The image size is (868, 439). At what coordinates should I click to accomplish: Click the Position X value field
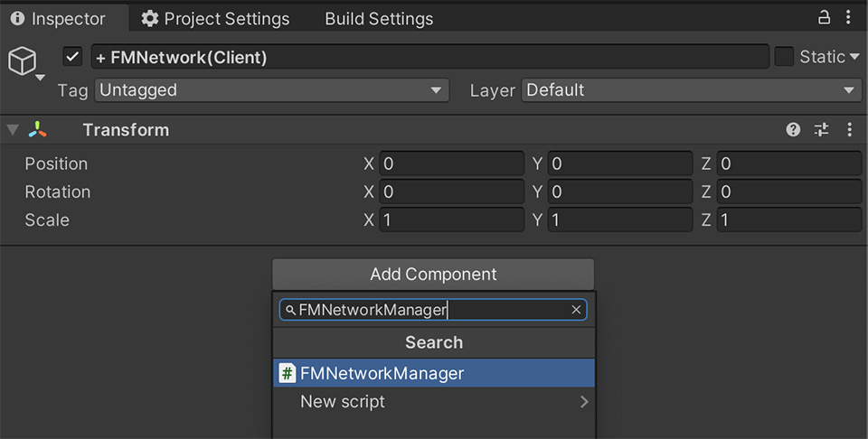pyautogui.click(x=451, y=163)
